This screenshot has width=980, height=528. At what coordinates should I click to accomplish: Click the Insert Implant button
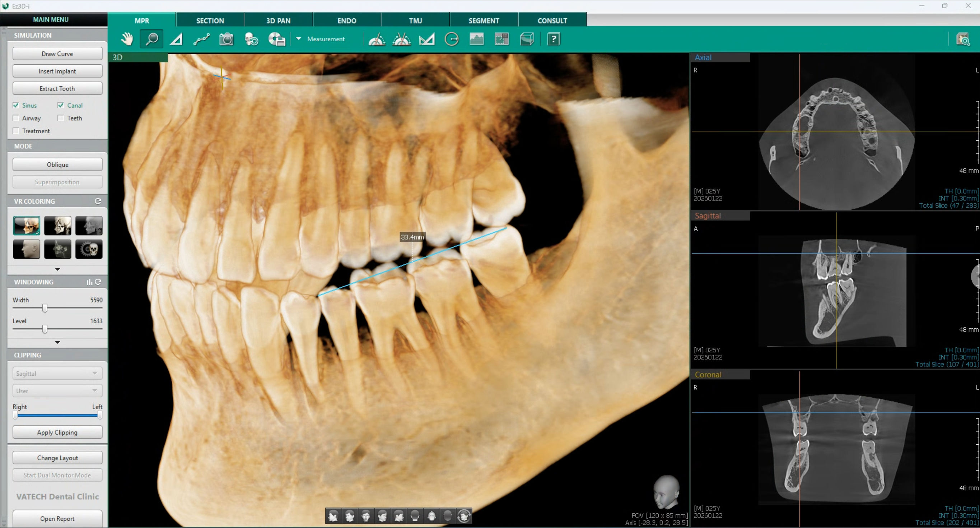click(57, 71)
